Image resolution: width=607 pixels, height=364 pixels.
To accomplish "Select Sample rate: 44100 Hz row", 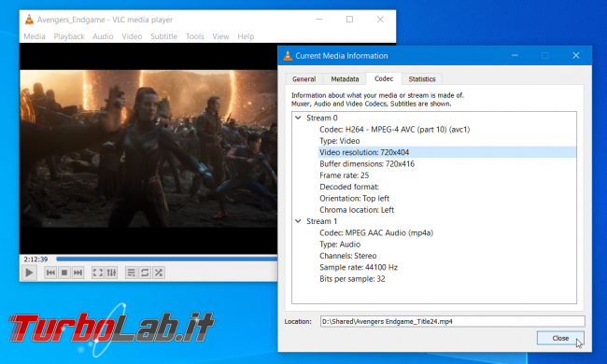I will pos(359,267).
